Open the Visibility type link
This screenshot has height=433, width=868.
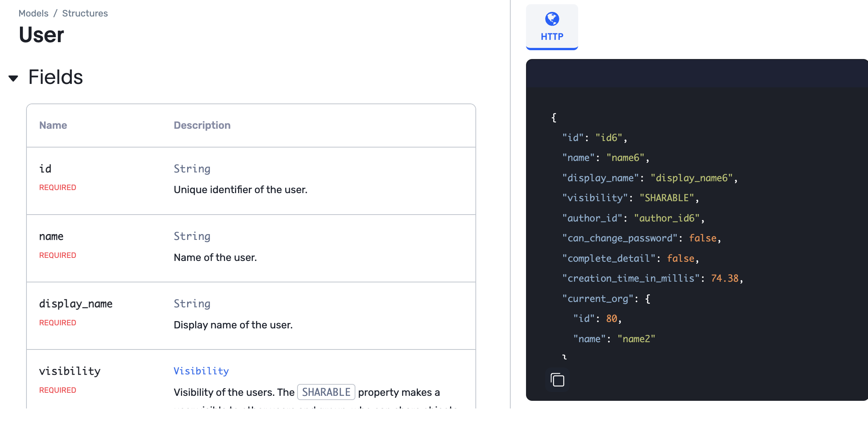click(x=201, y=371)
